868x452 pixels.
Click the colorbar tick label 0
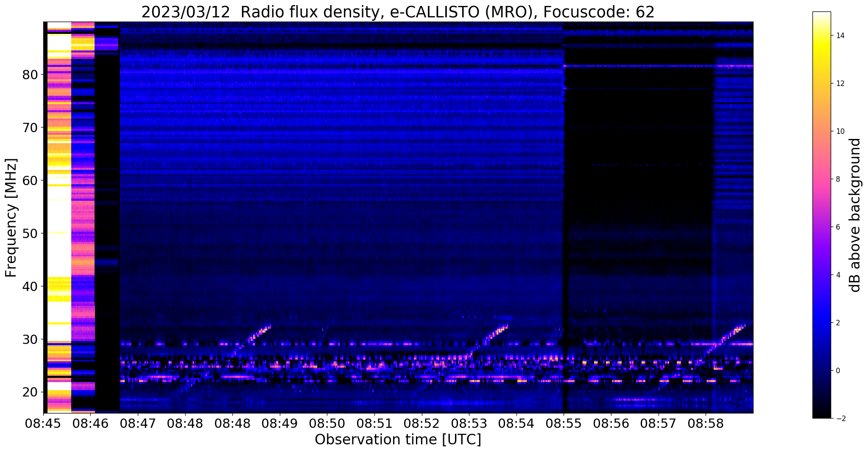(838, 371)
